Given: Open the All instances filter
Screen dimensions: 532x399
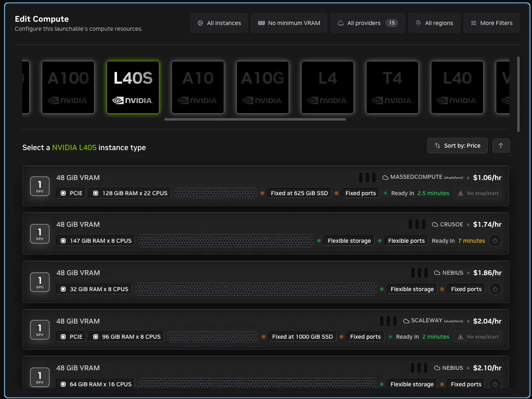Looking at the screenshot, I should click(x=219, y=23).
